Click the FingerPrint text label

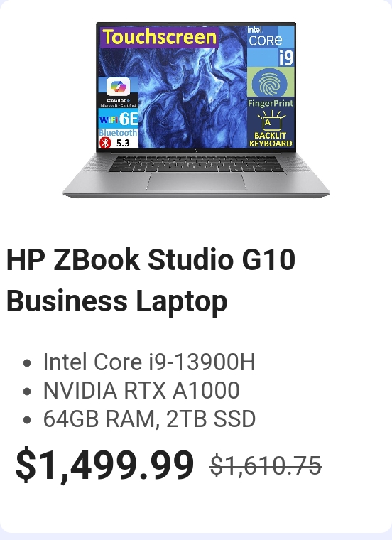(271, 103)
